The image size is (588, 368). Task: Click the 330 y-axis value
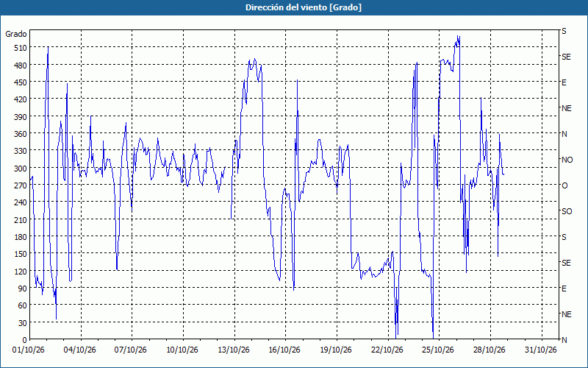(21, 151)
